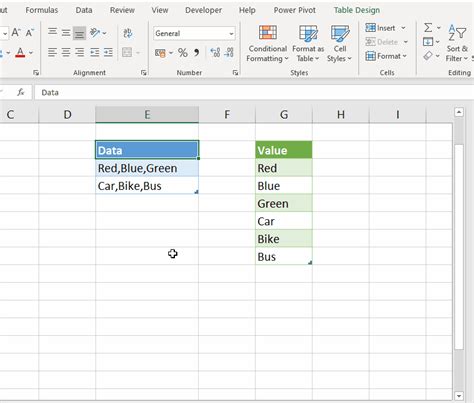Open Format cells menu
Image resolution: width=474 pixels, height=403 pixels.
386,56
